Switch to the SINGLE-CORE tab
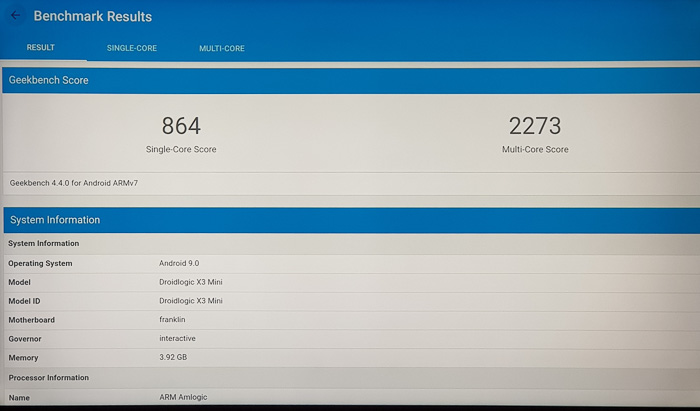This screenshot has height=411, width=700. point(132,48)
